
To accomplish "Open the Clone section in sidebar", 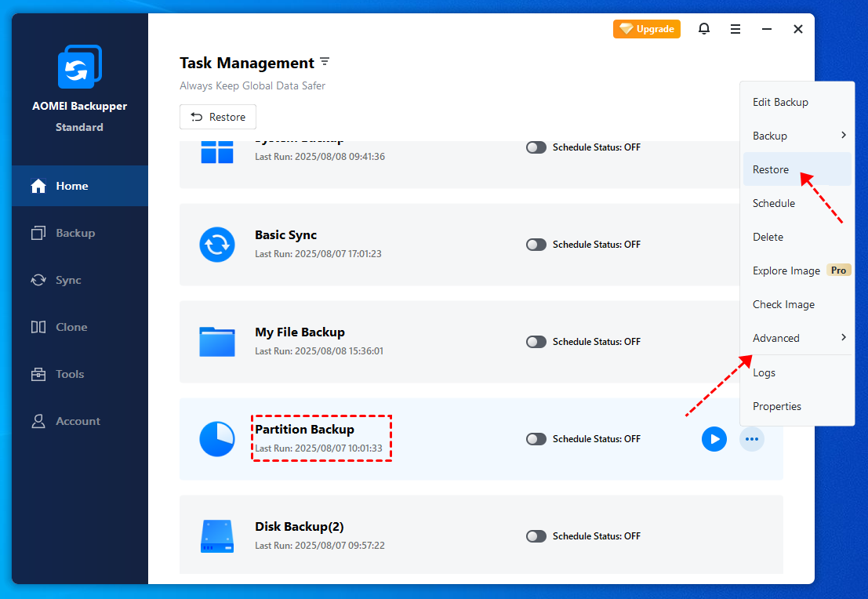I will [x=71, y=327].
